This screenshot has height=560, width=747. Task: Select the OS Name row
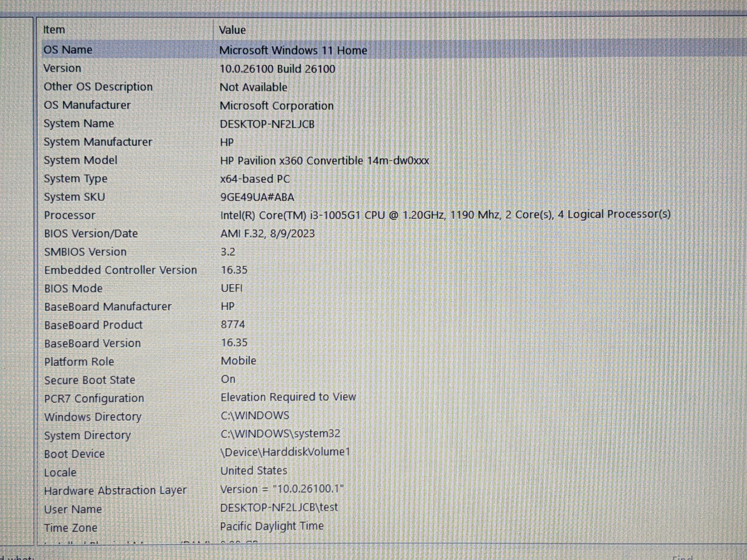point(68,50)
